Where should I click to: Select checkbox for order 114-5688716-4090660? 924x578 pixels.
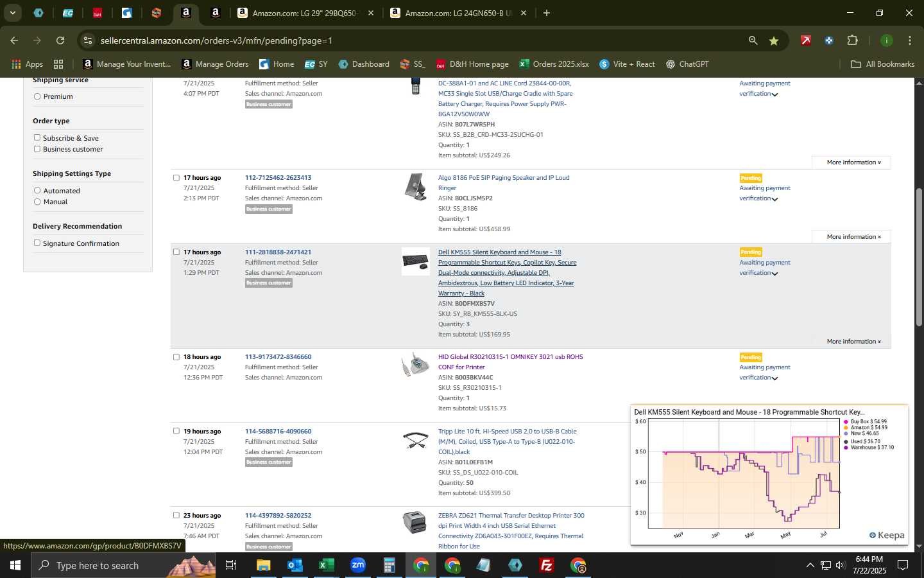tap(176, 431)
